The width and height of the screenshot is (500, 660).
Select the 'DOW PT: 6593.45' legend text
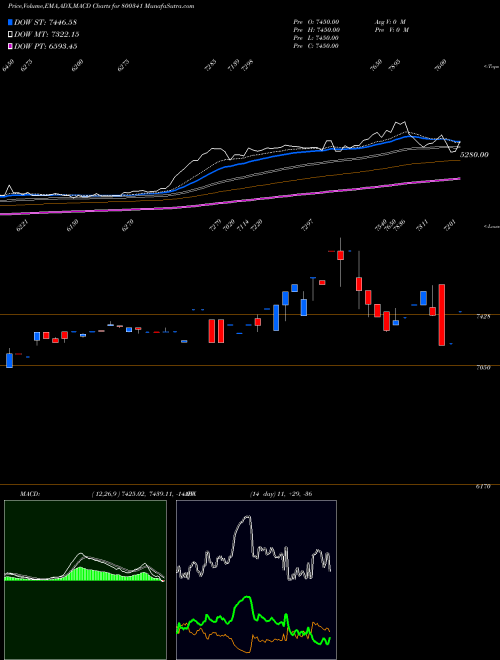point(46,46)
